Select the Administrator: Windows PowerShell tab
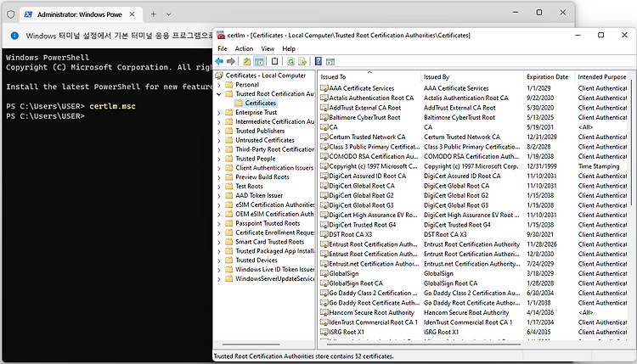The height and width of the screenshot is (364, 637). [x=80, y=14]
